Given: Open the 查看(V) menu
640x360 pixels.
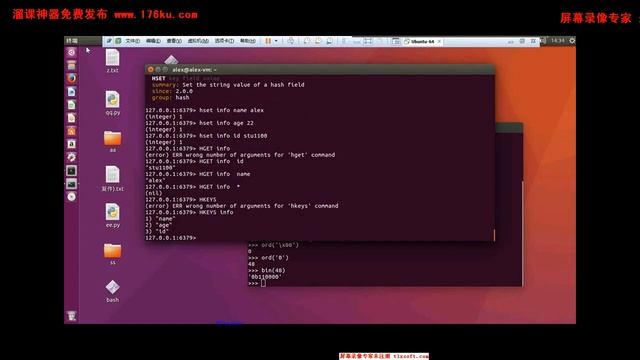Looking at the screenshot, I should tap(174, 41).
